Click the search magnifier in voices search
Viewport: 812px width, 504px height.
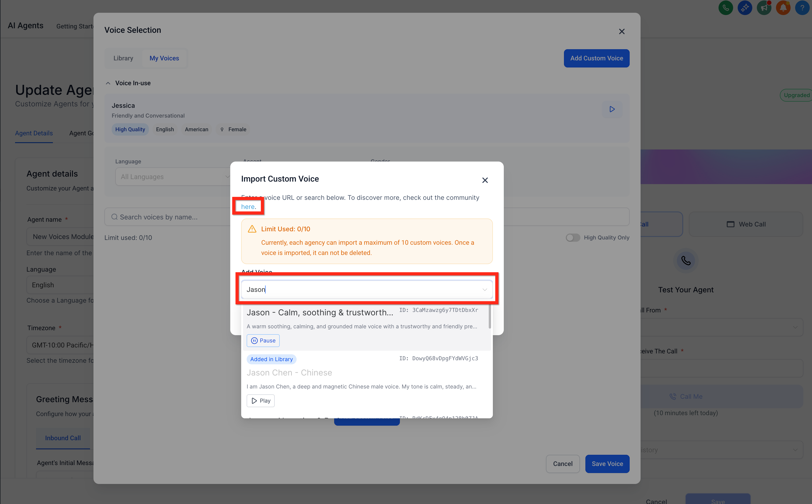tap(114, 217)
